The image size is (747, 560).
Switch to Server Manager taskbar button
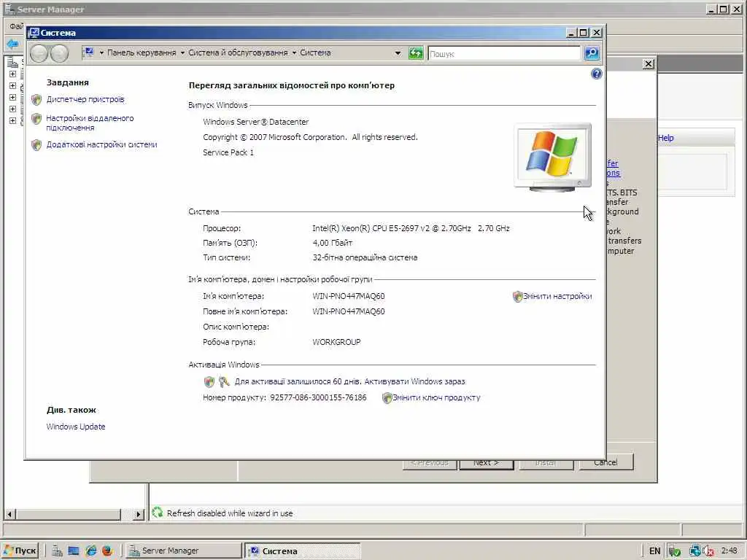coord(184,551)
